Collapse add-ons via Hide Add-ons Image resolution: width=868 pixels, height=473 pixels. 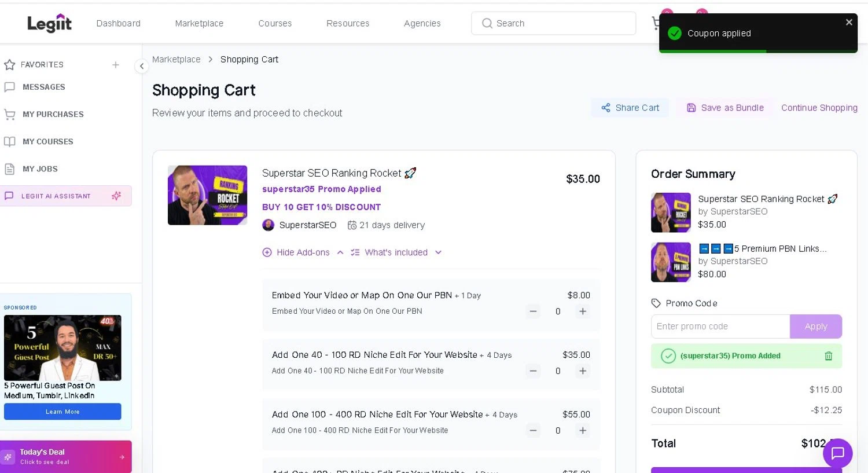click(303, 252)
